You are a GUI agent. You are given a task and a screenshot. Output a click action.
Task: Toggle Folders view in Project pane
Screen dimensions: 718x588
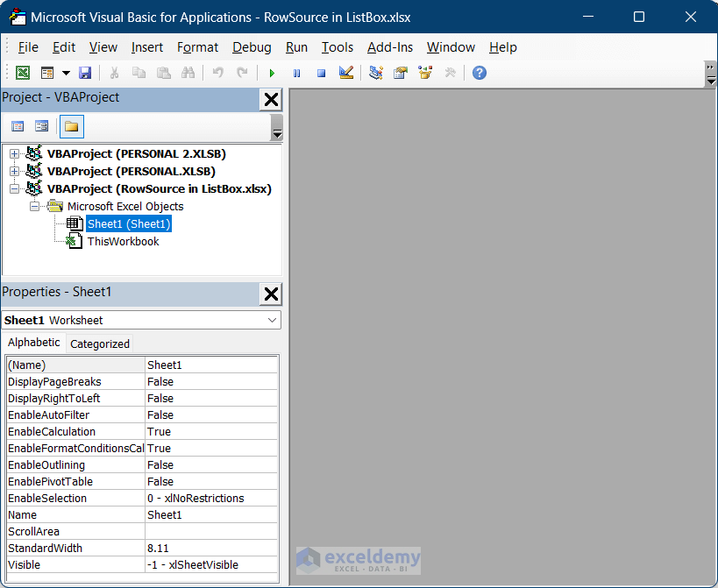point(72,126)
